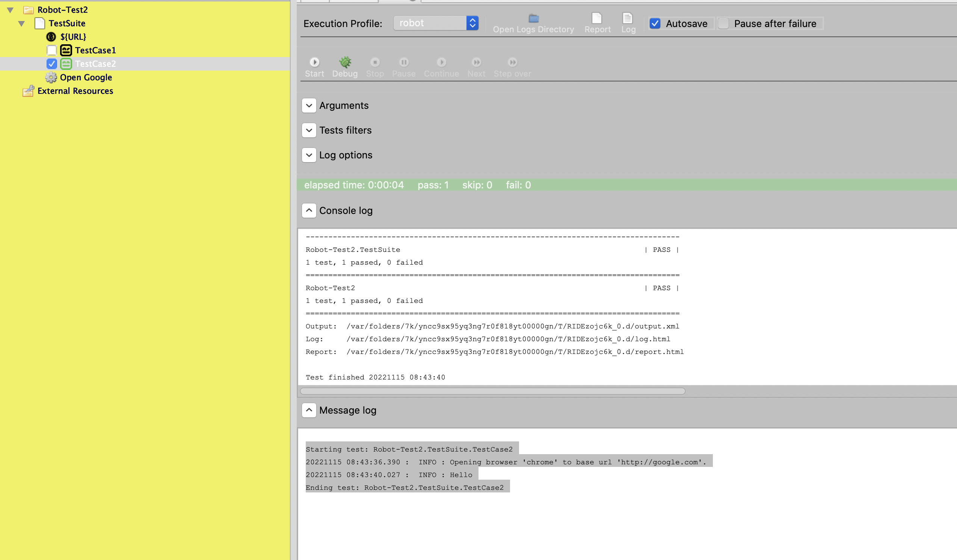Click the Open Google keyword gear icon
The width and height of the screenshot is (957, 560).
pos(51,77)
